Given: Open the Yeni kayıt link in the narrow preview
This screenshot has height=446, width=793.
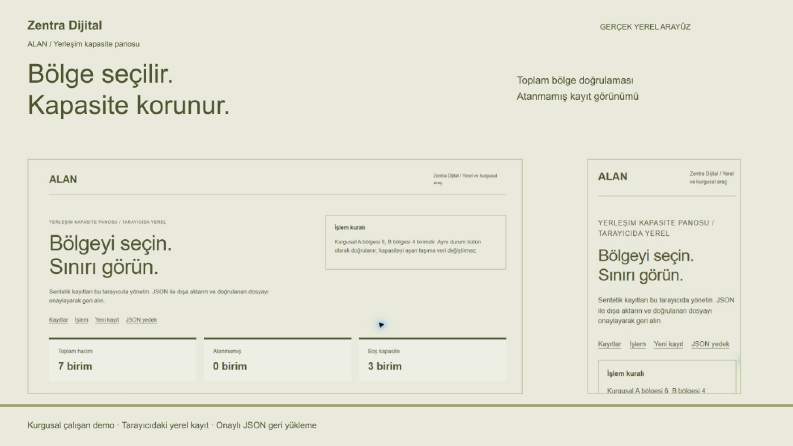Looking at the screenshot, I should (668, 344).
